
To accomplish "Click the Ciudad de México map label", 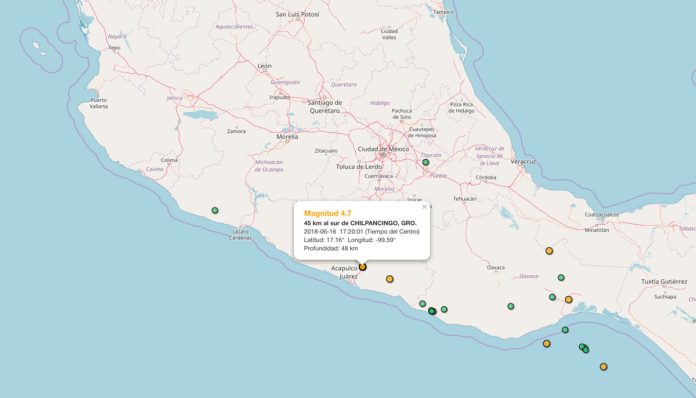I will (383, 149).
